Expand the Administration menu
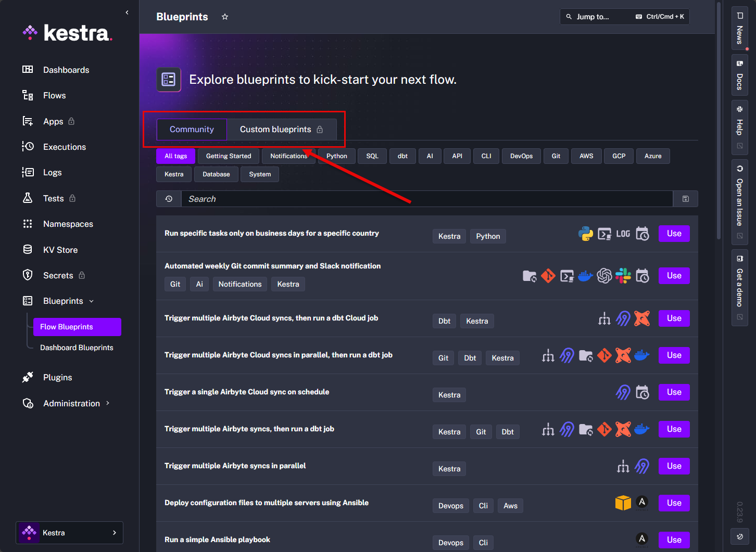This screenshot has height=552, width=756. point(71,403)
